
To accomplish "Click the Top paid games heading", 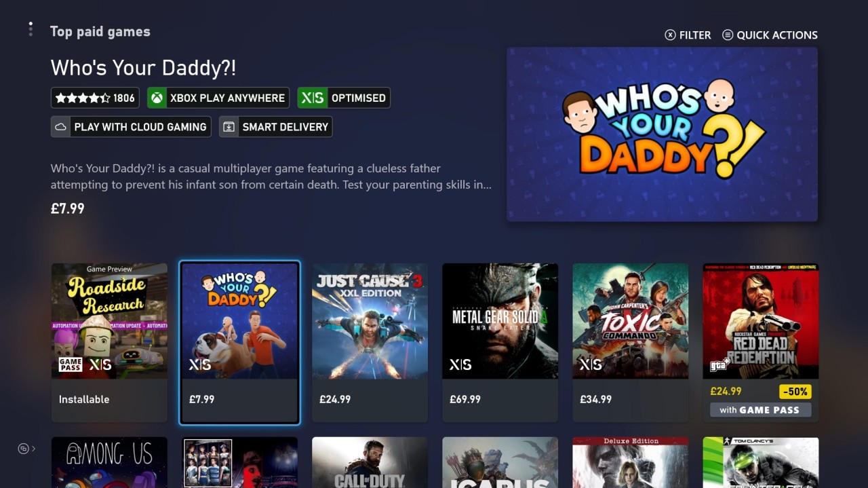I will [100, 31].
